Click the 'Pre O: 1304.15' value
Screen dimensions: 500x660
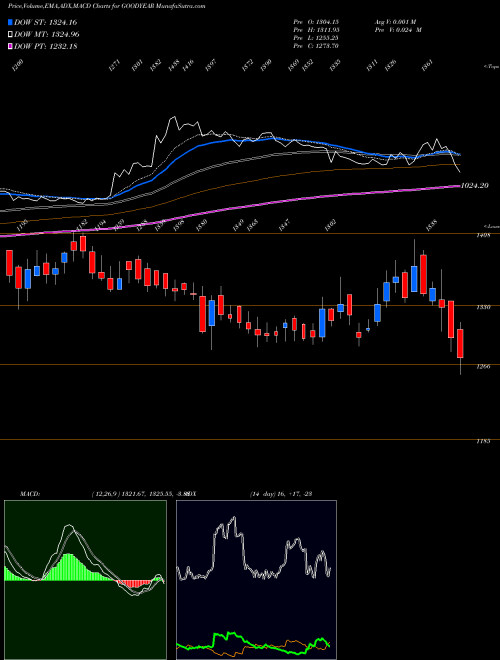pyautogui.click(x=316, y=22)
